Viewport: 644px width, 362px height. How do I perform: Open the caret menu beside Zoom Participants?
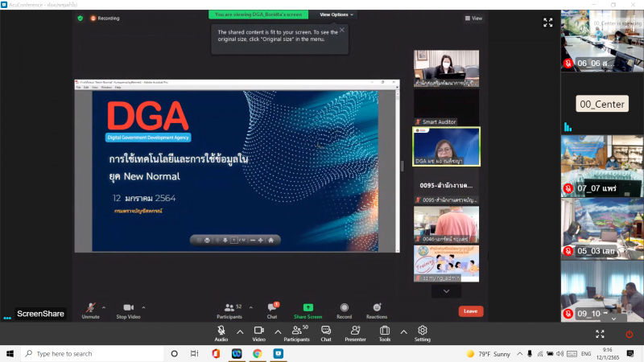250,307
